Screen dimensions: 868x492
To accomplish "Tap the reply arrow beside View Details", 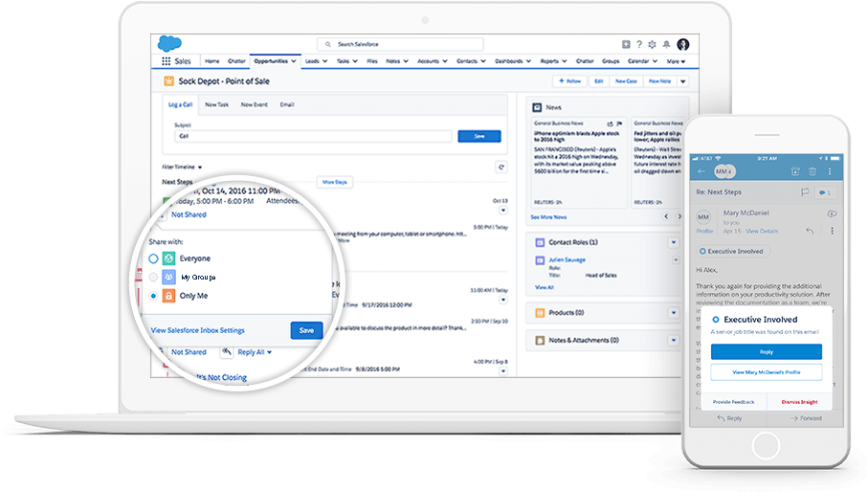I will coord(810,231).
